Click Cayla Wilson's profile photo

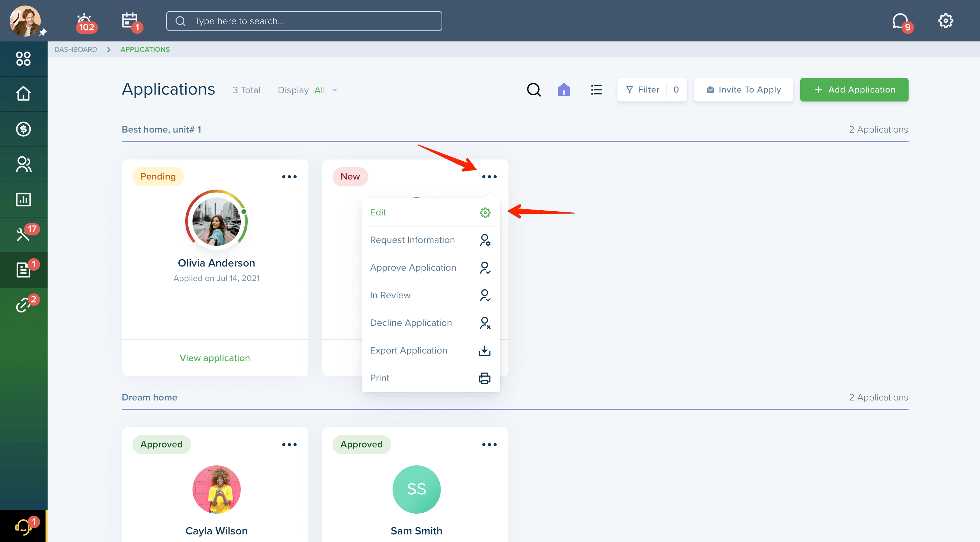coord(217,490)
